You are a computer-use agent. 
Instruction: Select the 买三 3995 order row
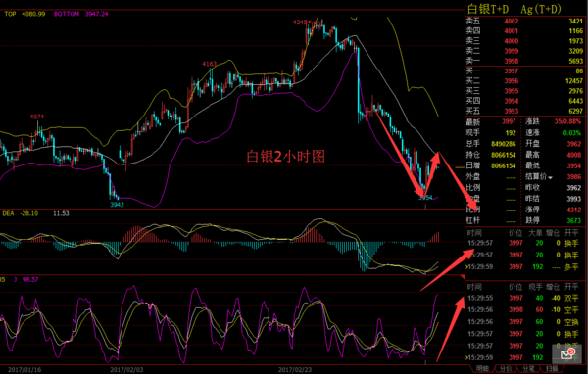click(x=524, y=91)
